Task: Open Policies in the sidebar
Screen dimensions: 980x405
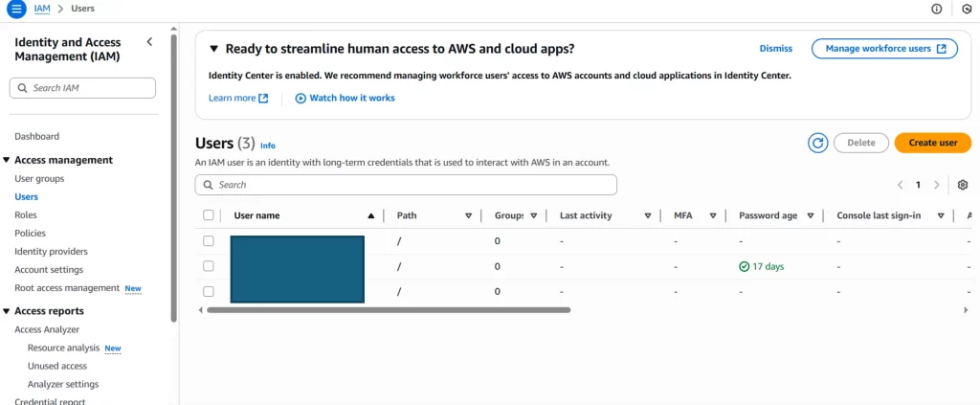Action: pyautogui.click(x=30, y=233)
